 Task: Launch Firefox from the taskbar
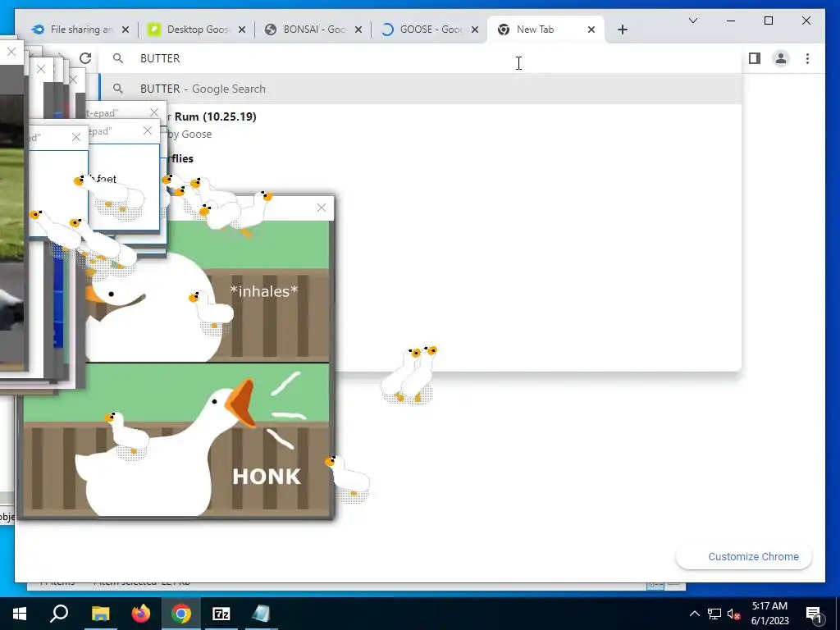[x=141, y=614]
